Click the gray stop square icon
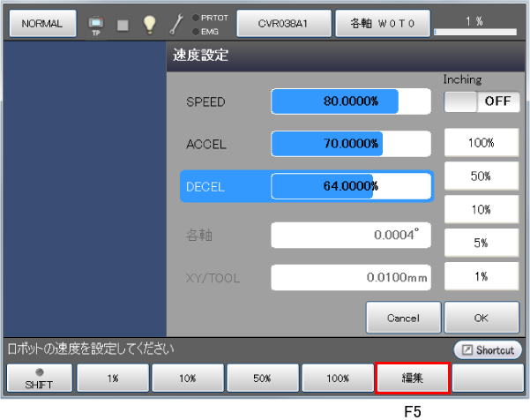 [123, 25]
